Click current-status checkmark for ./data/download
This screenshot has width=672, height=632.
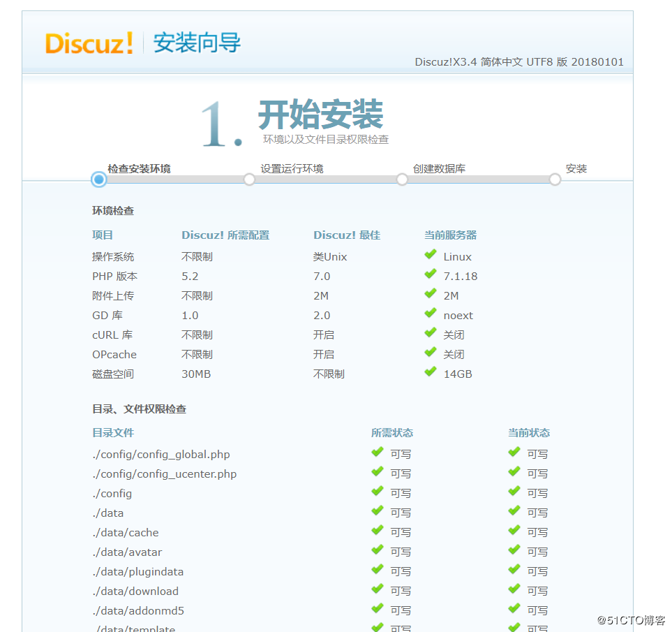(x=514, y=589)
